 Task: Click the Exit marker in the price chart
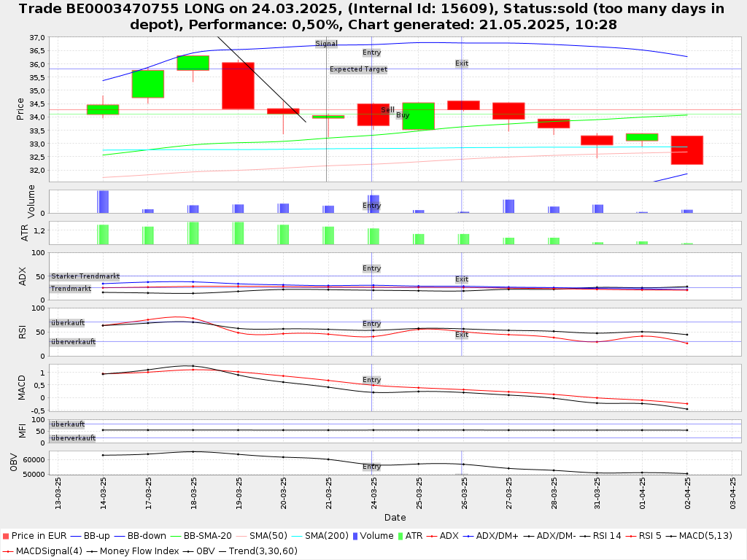462,63
